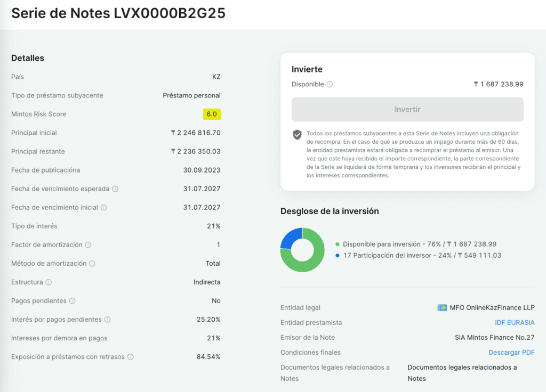Click info icon beside Fecha de vencimiento inicial

pyautogui.click(x=103, y=208)
